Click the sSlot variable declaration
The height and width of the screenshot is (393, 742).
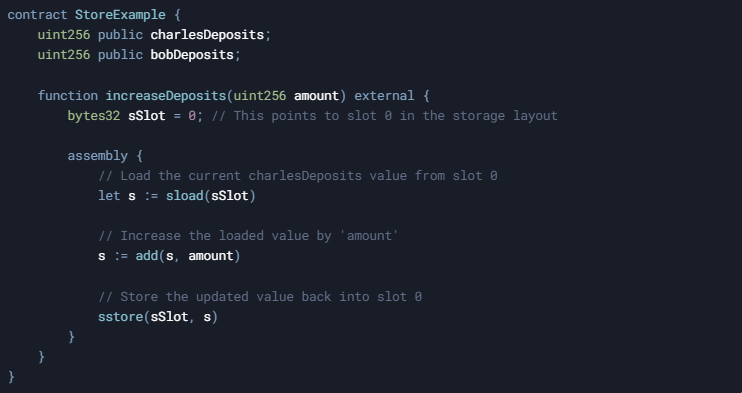click(x=147, y=116)
